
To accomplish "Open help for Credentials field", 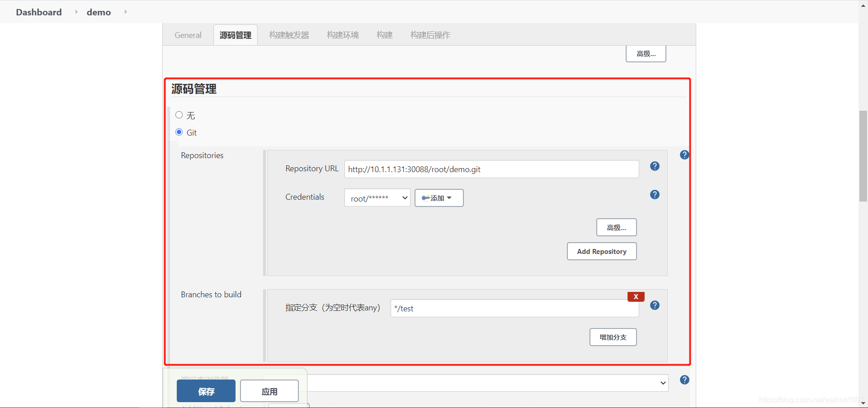I will coord(655,195).
